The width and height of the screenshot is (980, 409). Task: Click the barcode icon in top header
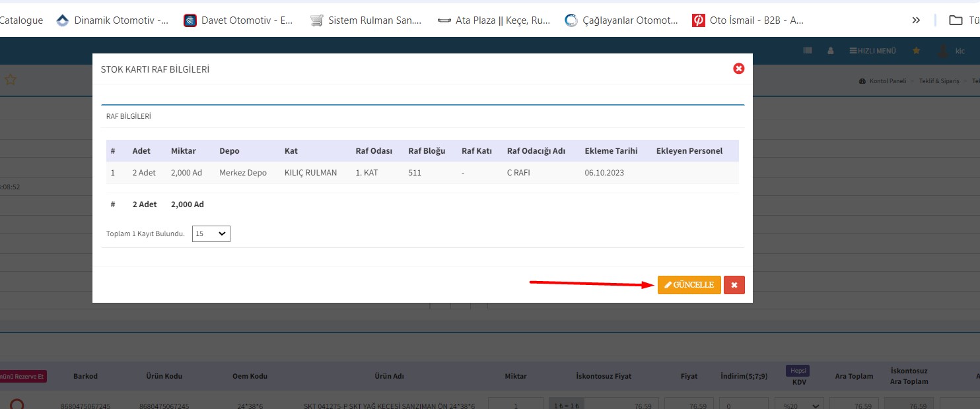tap(807, 51)
